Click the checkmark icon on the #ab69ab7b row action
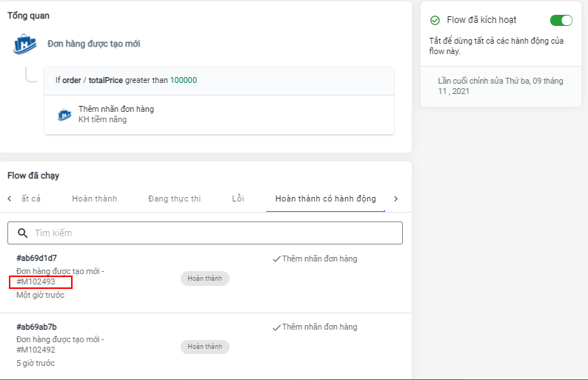The width and height of the screenshot is (588, 380). [276, 327]
